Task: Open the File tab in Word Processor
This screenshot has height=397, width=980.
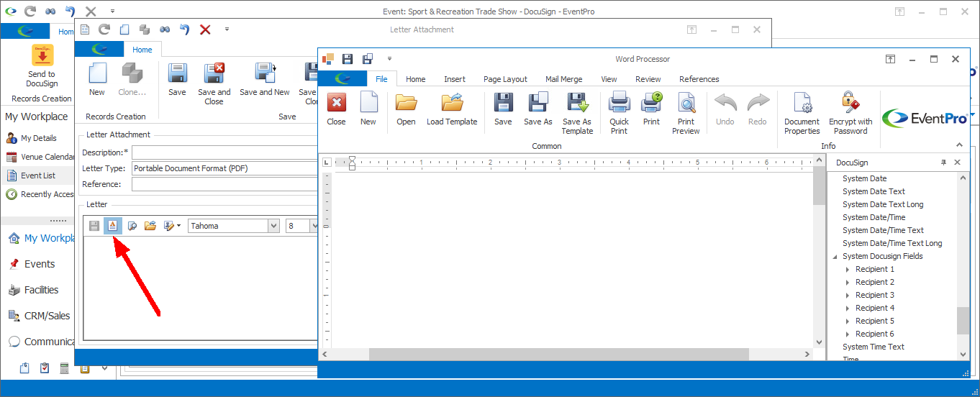Action: (381, 79)
